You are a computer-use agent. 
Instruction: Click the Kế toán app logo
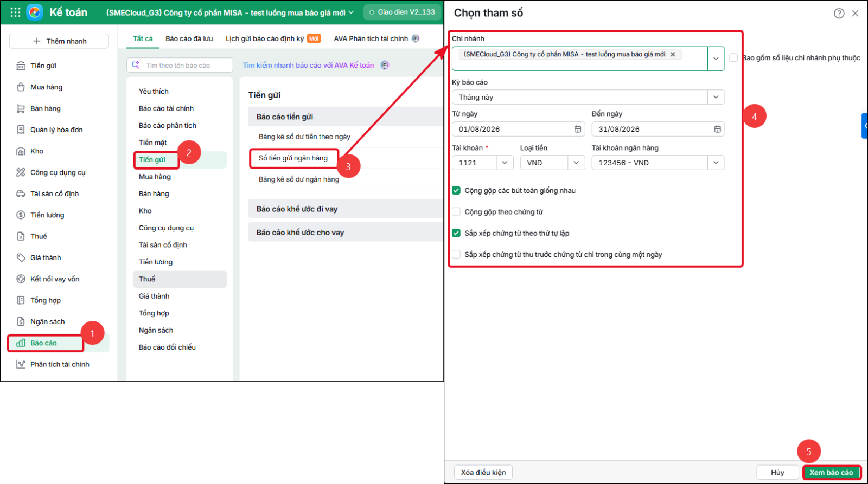(x=35, y=12)
